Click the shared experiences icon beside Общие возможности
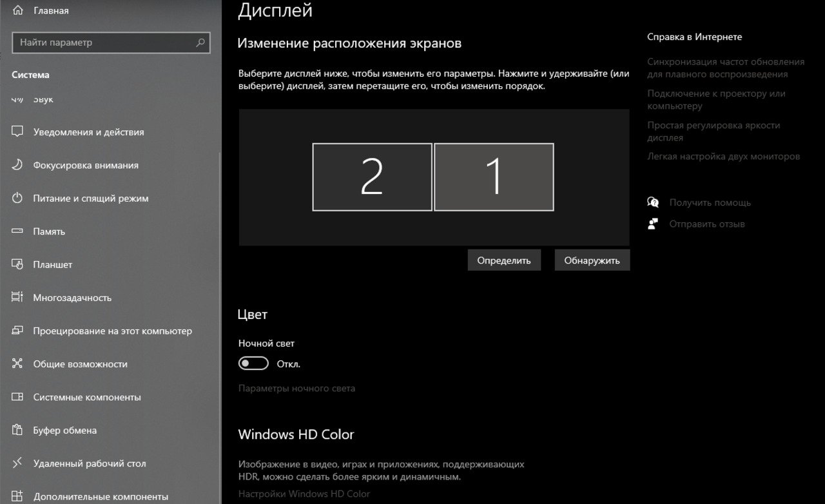The height and width of the screenshot is (504, 825). pyautogui.click(x=17, y=363)
